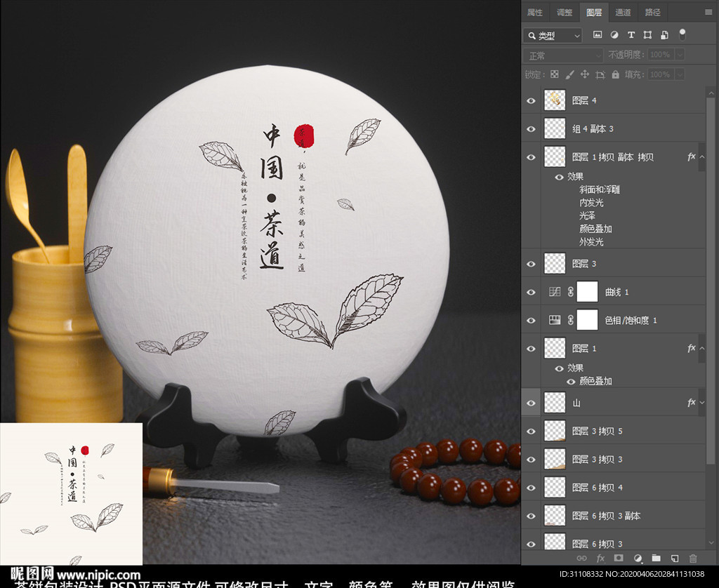
Task: Select the 色相/饱和度 1 layer mask thumbnail
Action: click(587, 320)
